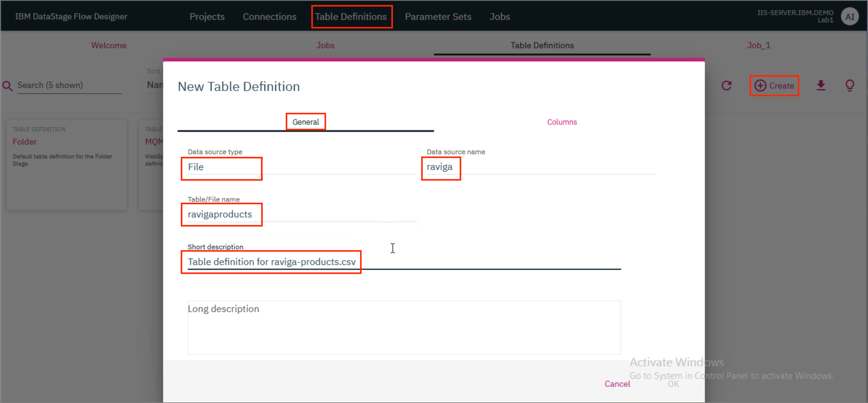Open the AI user avatar menu
Viewport: 868px width, 403px height.
849,17
